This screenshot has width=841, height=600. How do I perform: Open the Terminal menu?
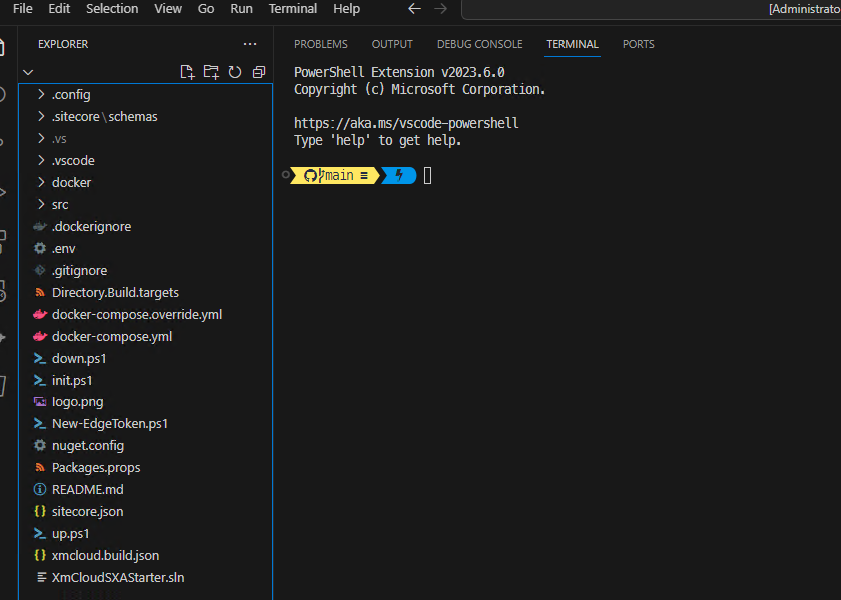pyautogui.click(x=293, y=9)
